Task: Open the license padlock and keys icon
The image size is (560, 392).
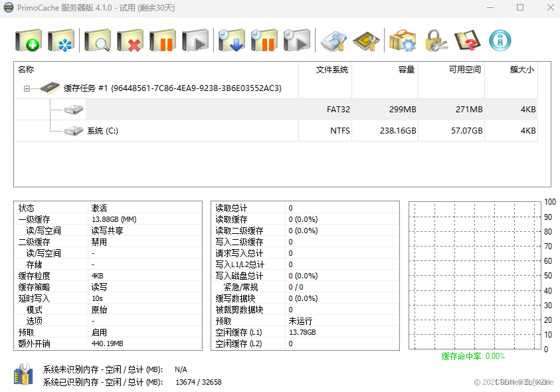Action: tap(436, 41)
